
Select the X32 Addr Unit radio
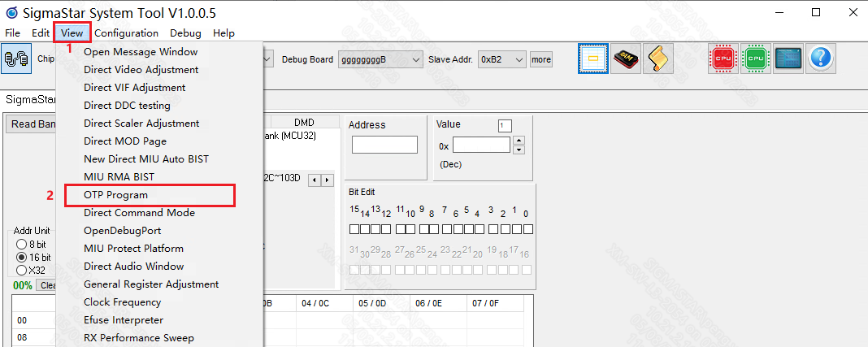coord(21,271)
